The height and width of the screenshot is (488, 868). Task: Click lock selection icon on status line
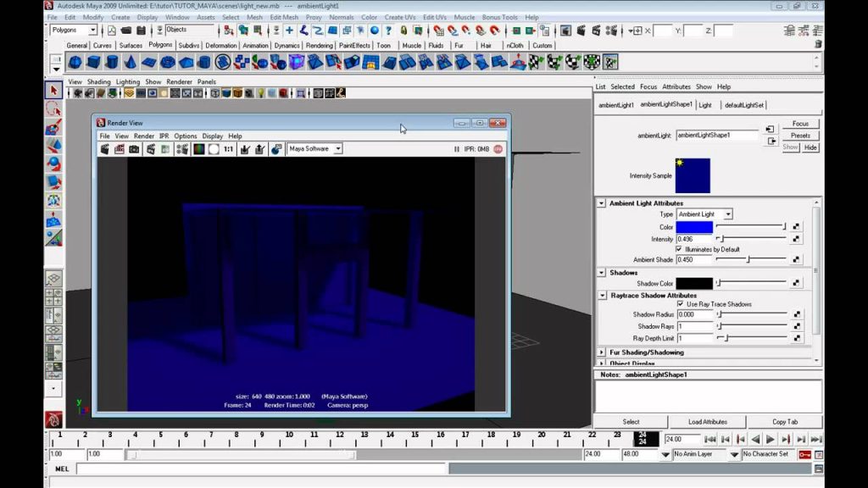(x=403, y=30)
